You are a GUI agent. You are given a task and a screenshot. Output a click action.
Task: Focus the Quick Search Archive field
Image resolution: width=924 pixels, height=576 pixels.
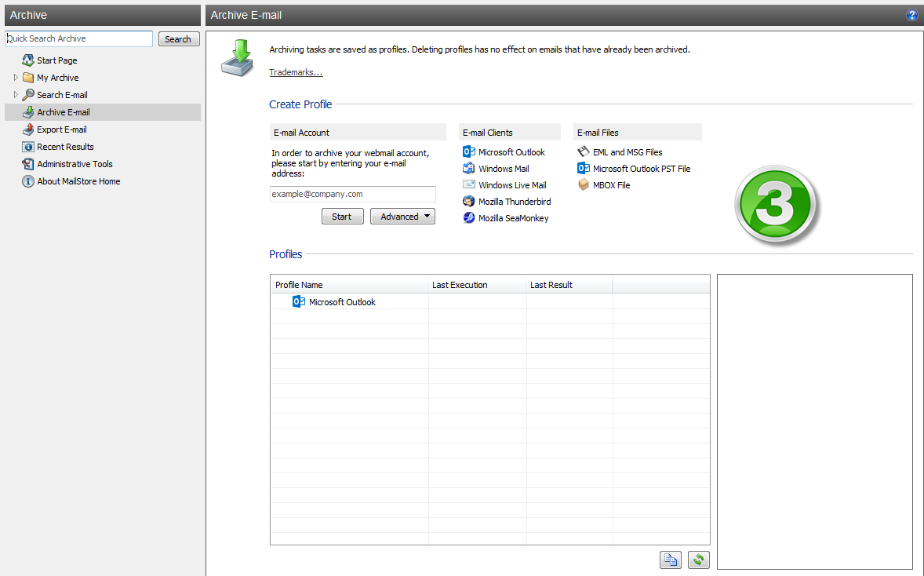78,39
